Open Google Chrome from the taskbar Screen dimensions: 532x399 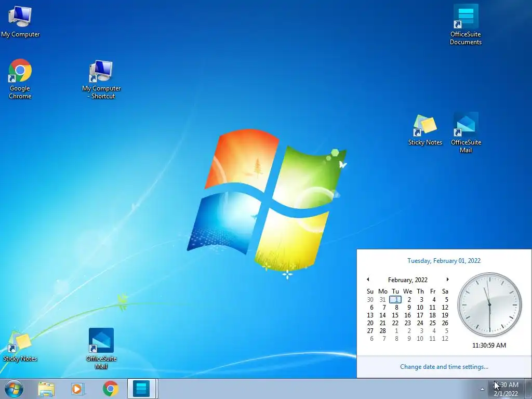click(110, 389)
